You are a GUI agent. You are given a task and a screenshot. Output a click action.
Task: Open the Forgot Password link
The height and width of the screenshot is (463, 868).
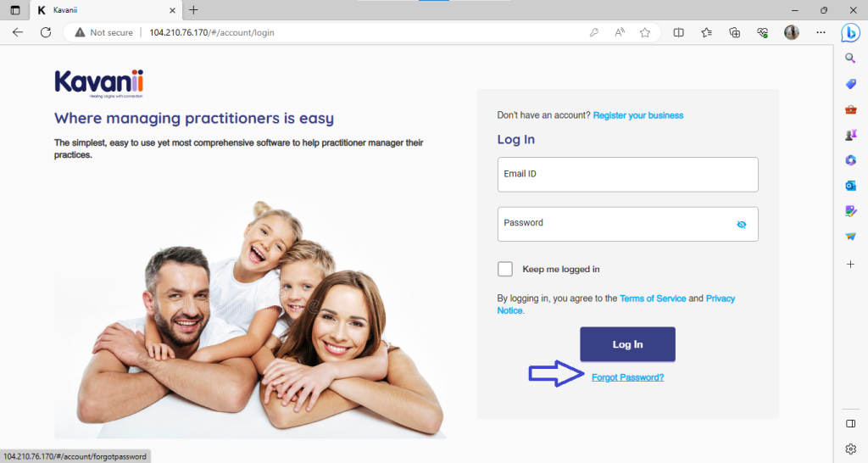coord(627,377)
